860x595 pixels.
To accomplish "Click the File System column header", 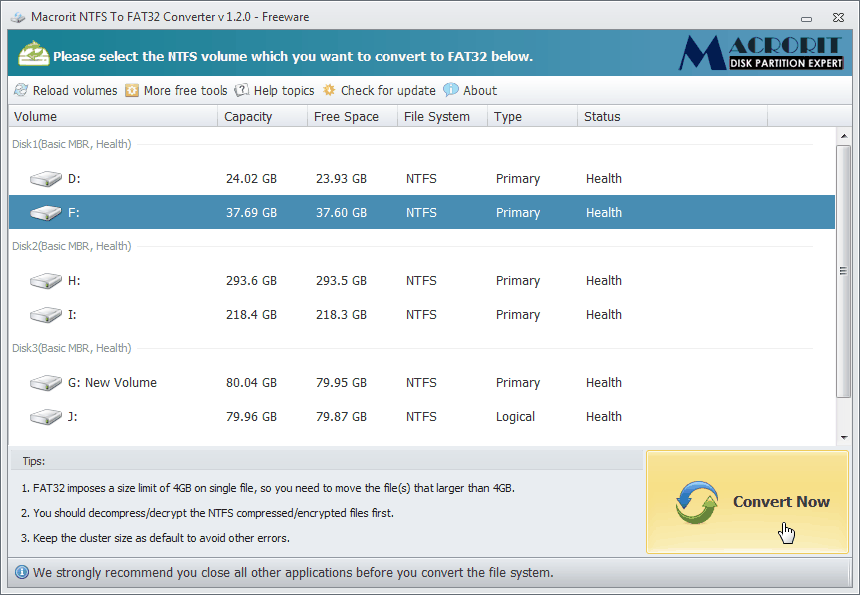I will [438, 116].
